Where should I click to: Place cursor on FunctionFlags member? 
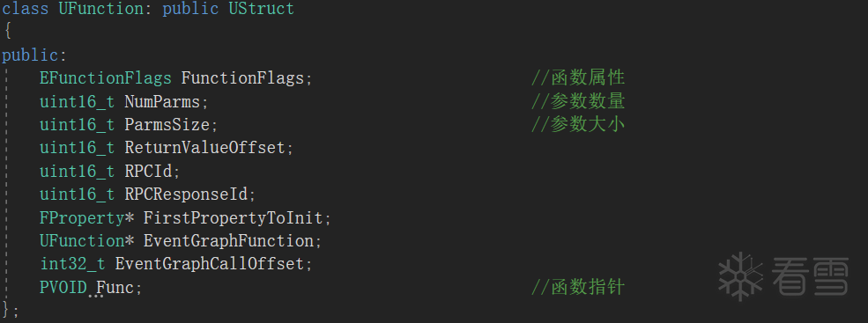click(242, 78)
